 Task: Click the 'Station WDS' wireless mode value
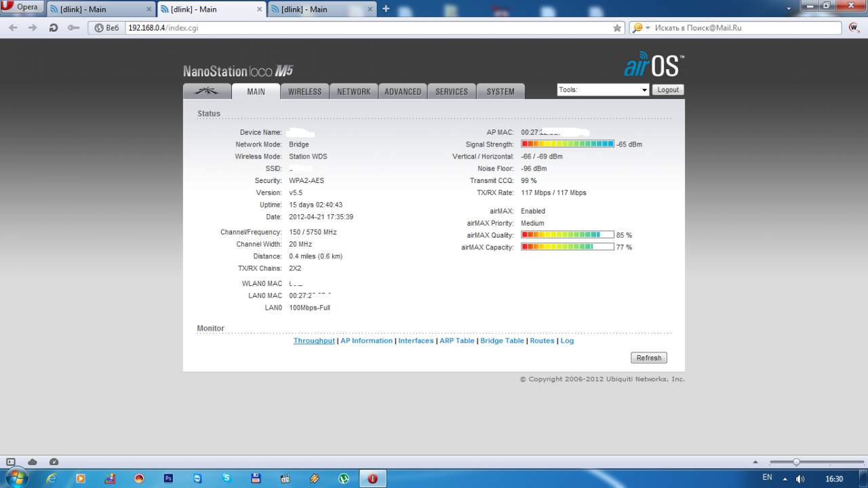coord(308,157)
